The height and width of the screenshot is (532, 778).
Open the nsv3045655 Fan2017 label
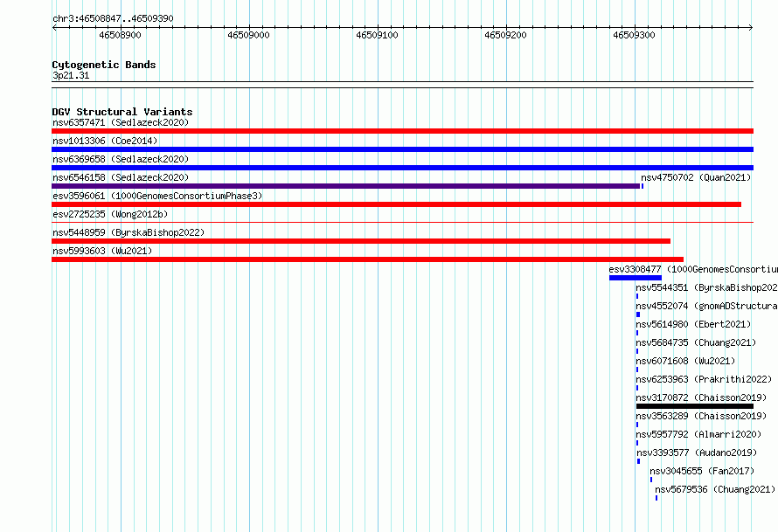702,471
